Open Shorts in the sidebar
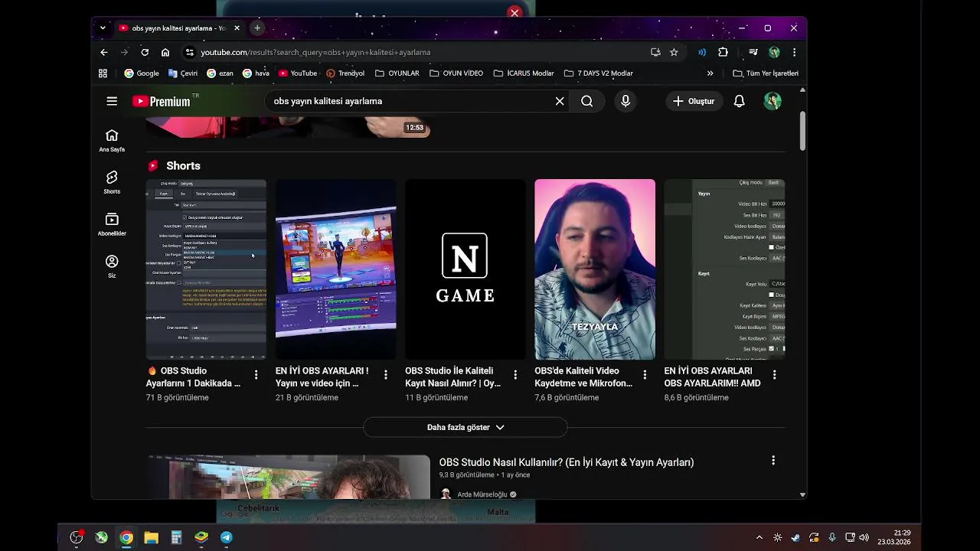The width and height of the screenshot is (980, 551). (x=112, y=182)
